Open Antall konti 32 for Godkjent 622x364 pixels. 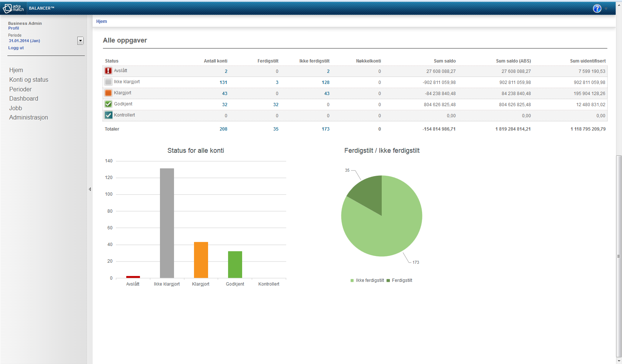[x=225, y=105]
